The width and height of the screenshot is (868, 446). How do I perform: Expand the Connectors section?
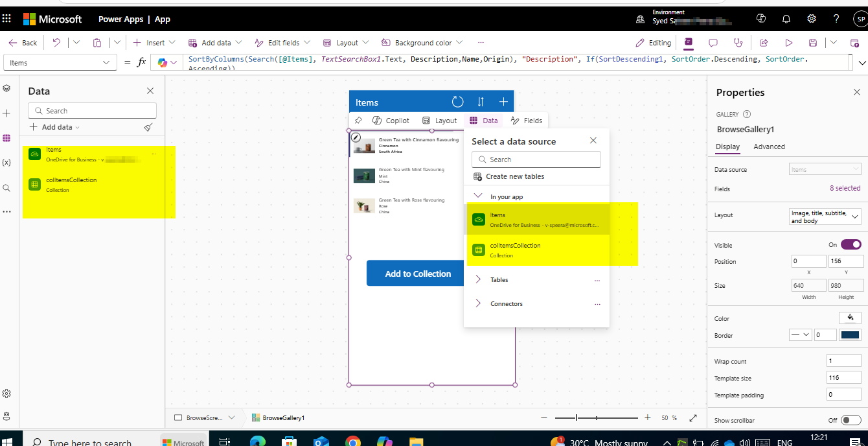pos(478,303)
